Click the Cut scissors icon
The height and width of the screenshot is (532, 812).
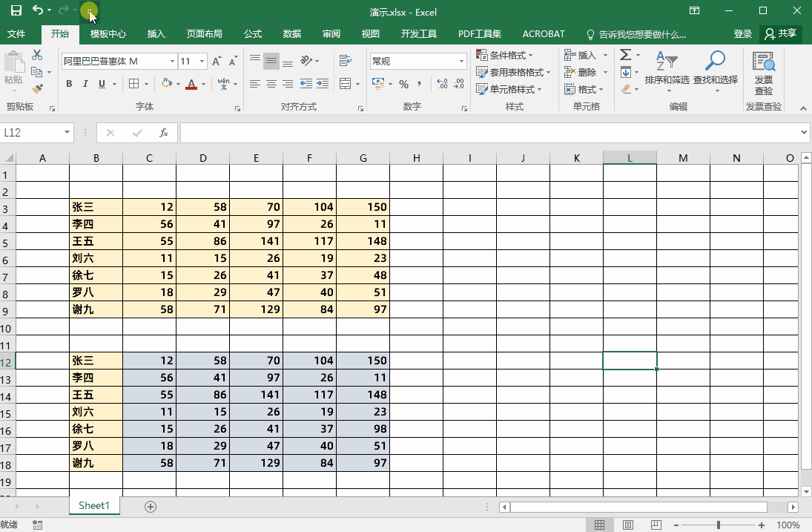[37, 55]
